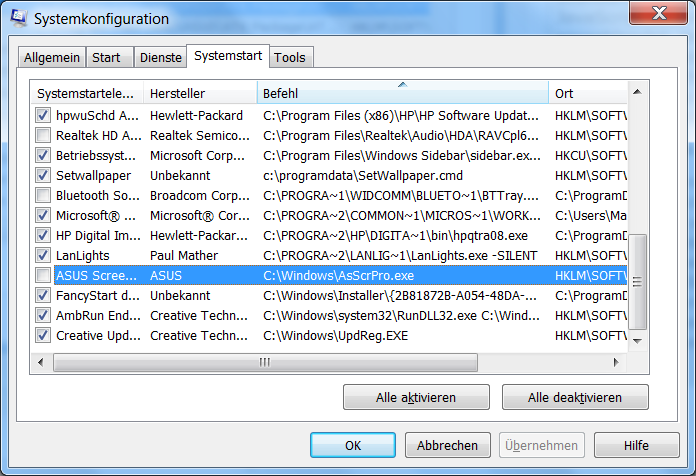
Task: Sort list by Befehl column header
Action: pyautogui.click(x=402, y=93)
